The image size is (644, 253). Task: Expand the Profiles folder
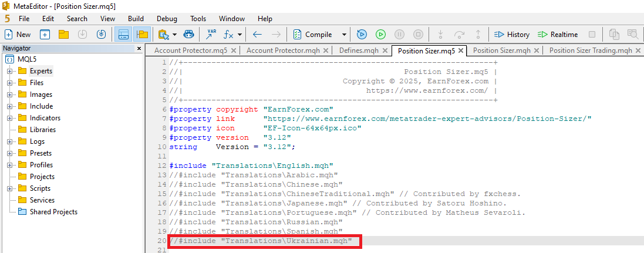click(x=9, y=165)
